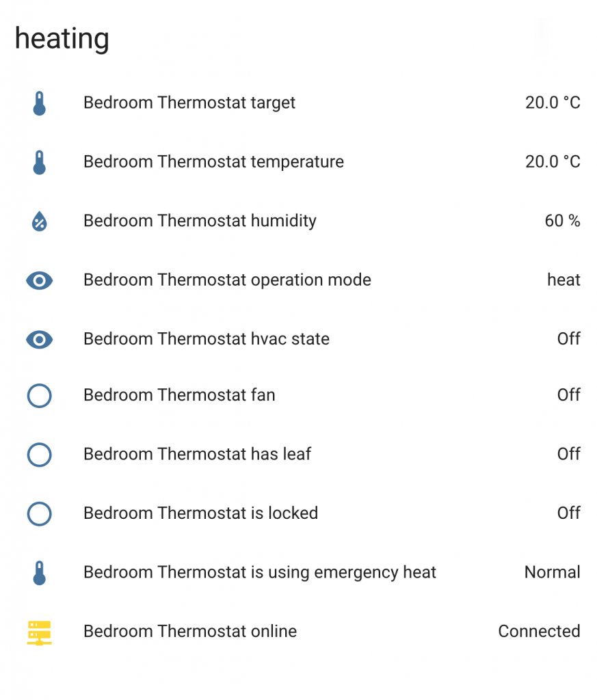Click the eye icon for operation mode
The width and height of the screenshot is (597, 700).
pos(40,280)
